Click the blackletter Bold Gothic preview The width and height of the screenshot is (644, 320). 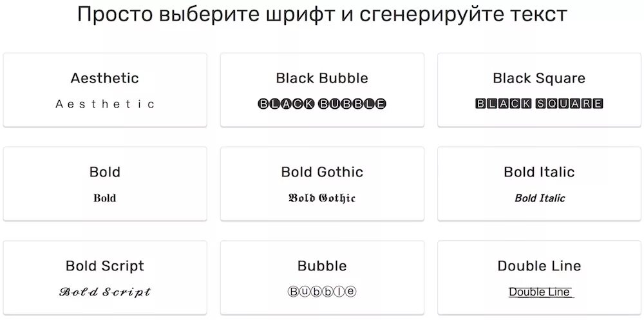coord(322,198)
